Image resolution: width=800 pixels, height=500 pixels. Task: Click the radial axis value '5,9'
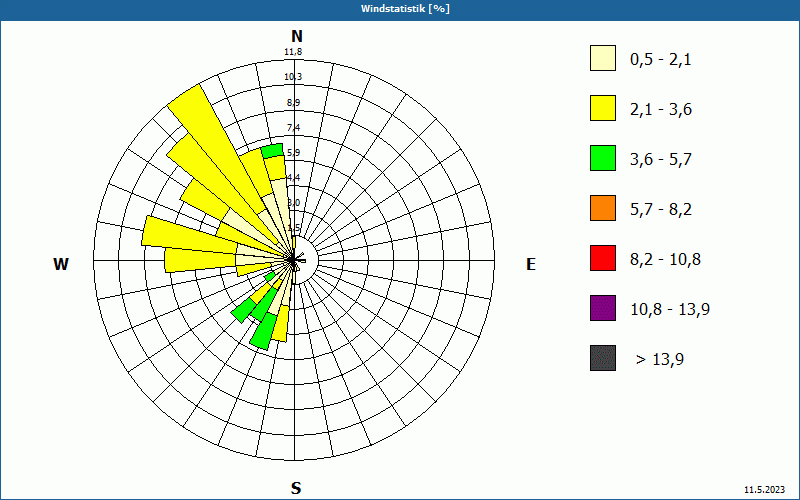pos(293,153)
